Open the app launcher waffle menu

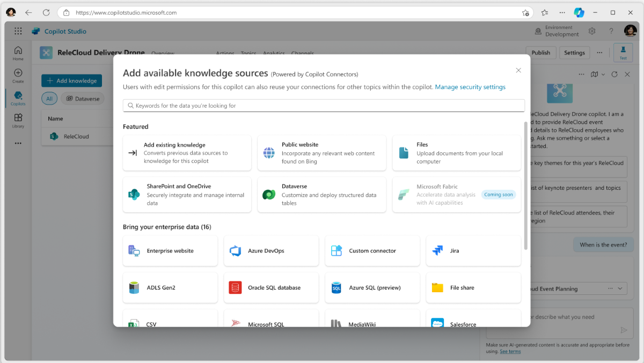pyautogui.click(x=18, y=31)
